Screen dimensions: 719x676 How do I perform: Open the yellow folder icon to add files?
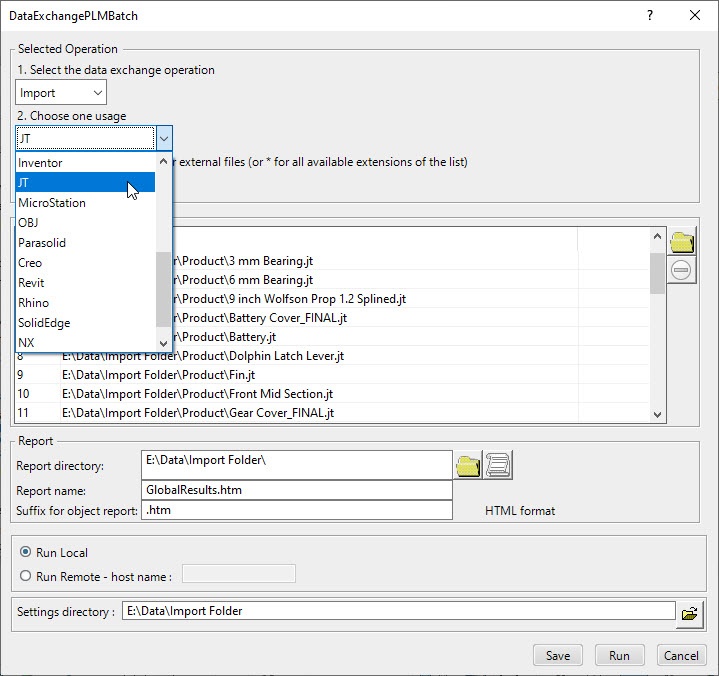point(681,242)
